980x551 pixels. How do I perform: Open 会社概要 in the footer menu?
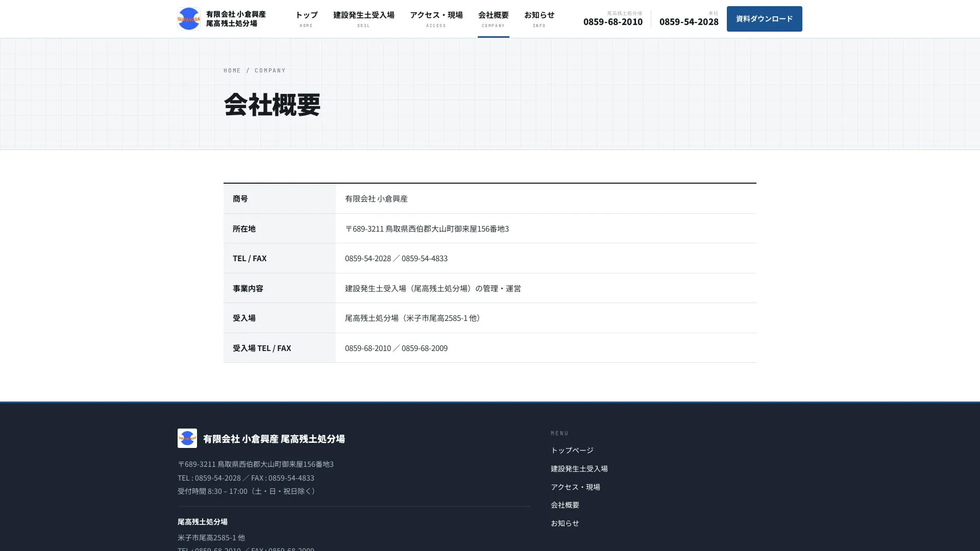point(565,505)
